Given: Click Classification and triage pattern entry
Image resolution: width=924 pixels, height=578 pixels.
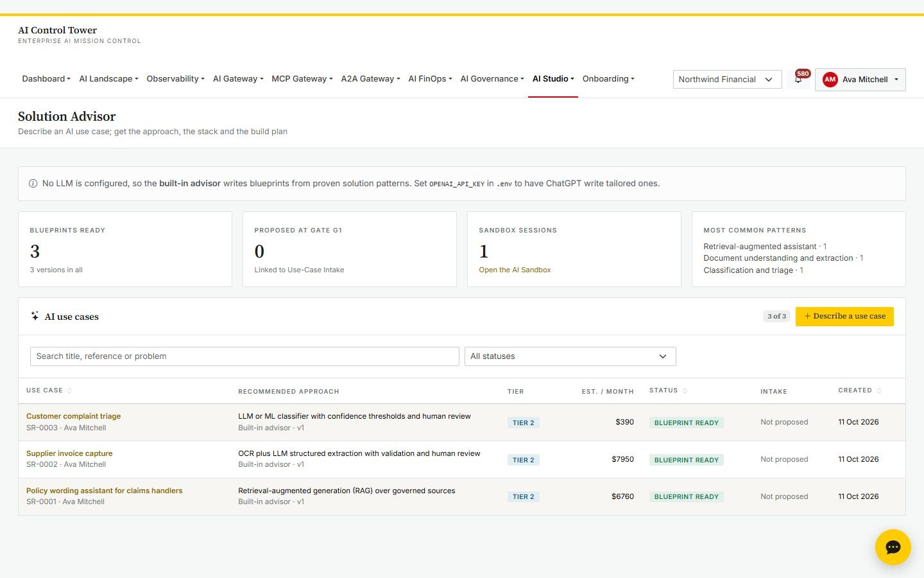Looking at the screenshot, I should pyautogui.click(x=753, y=270).
